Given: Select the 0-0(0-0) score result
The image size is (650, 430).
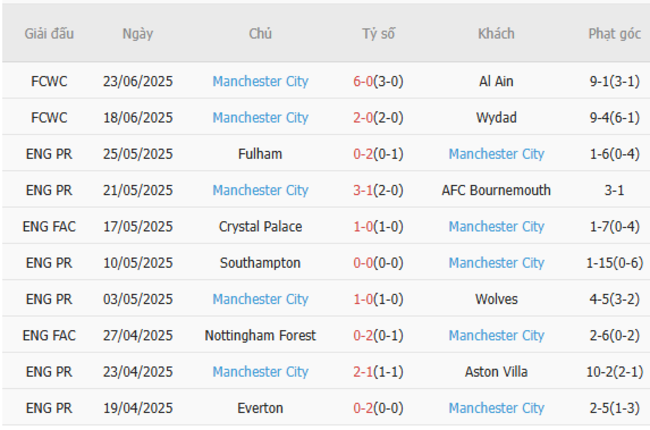Looking at the screenshot, I should (378, 263).
